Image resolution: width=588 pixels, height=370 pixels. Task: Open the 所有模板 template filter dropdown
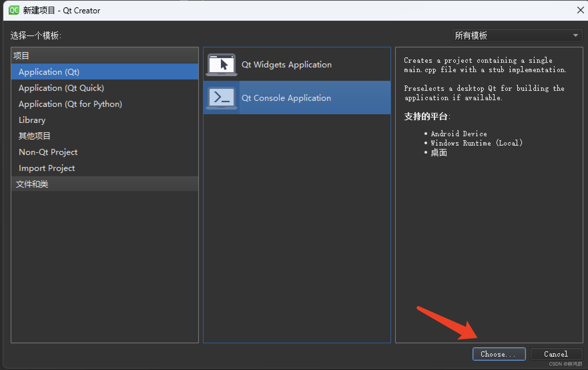click(x=517, y=35)
